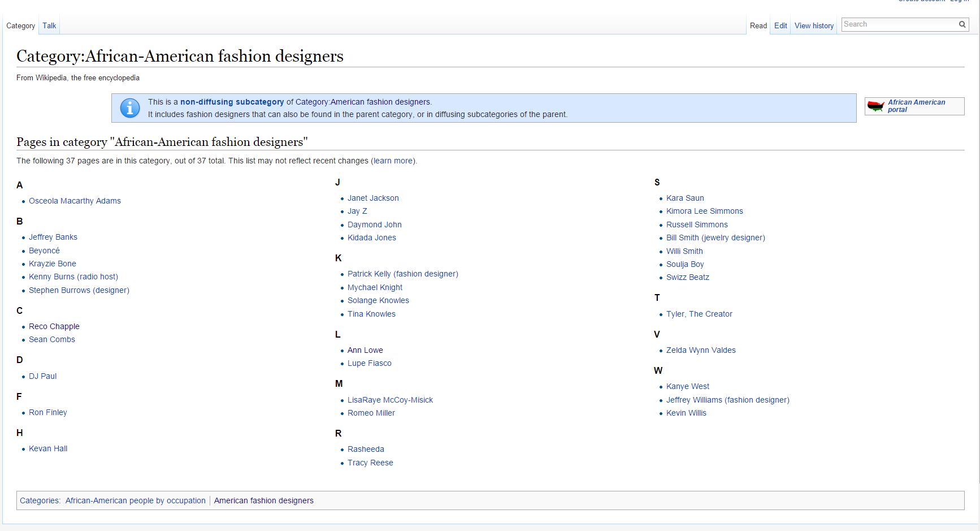This screenshot has height=531, width=980.
Task: Click the African American portal flag icon
Action: tap(875, 106)
